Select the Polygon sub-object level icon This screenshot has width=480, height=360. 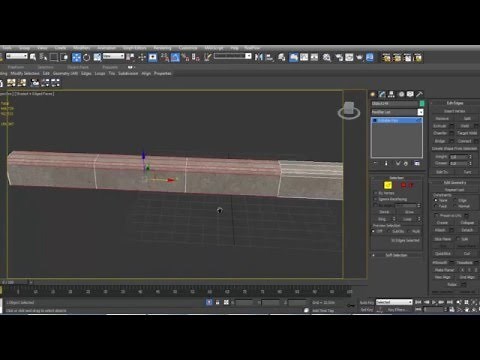403,185
